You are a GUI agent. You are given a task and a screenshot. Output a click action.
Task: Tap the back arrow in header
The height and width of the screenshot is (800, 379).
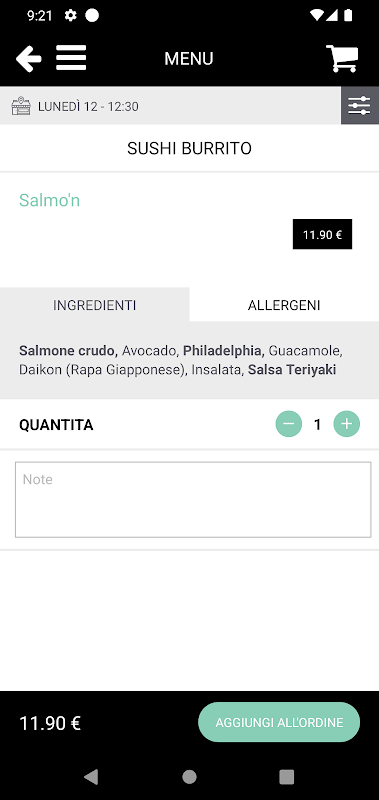(29, 59)
